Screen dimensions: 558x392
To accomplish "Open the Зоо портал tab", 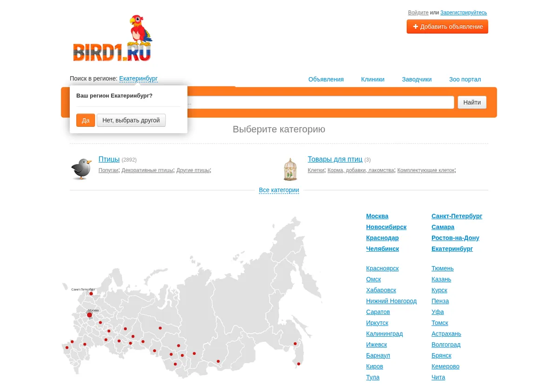I will [x=465, y=79].
